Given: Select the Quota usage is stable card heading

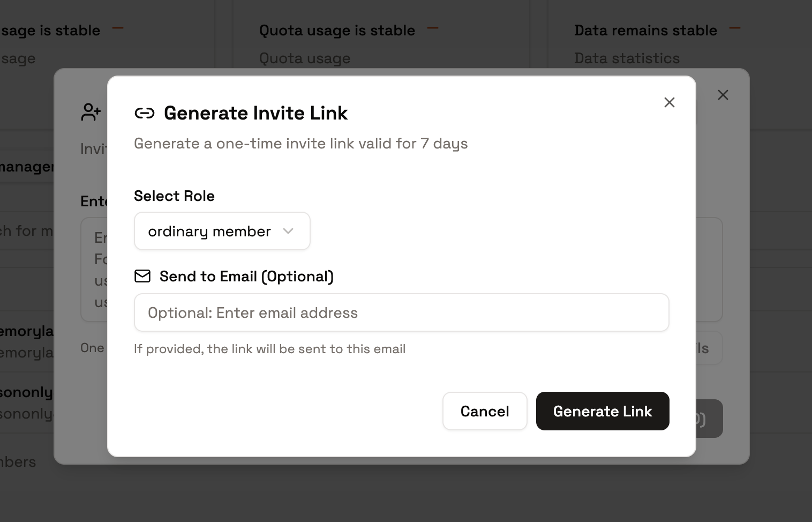Looking at the screenshot, I should [337, 31].
